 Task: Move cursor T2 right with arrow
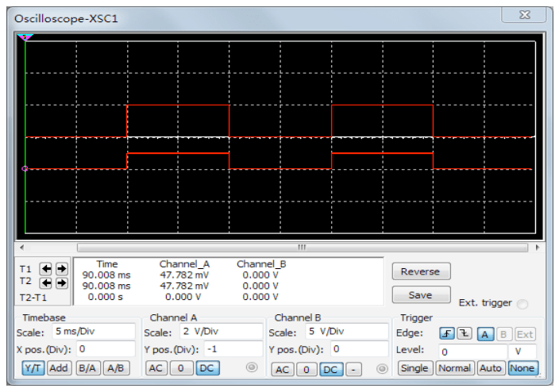62,283
